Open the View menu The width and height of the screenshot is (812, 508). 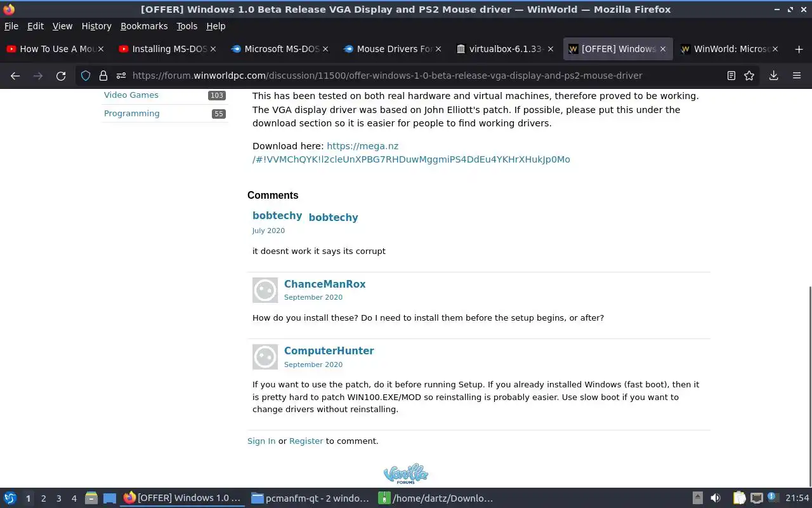click(x=62, y=26)
